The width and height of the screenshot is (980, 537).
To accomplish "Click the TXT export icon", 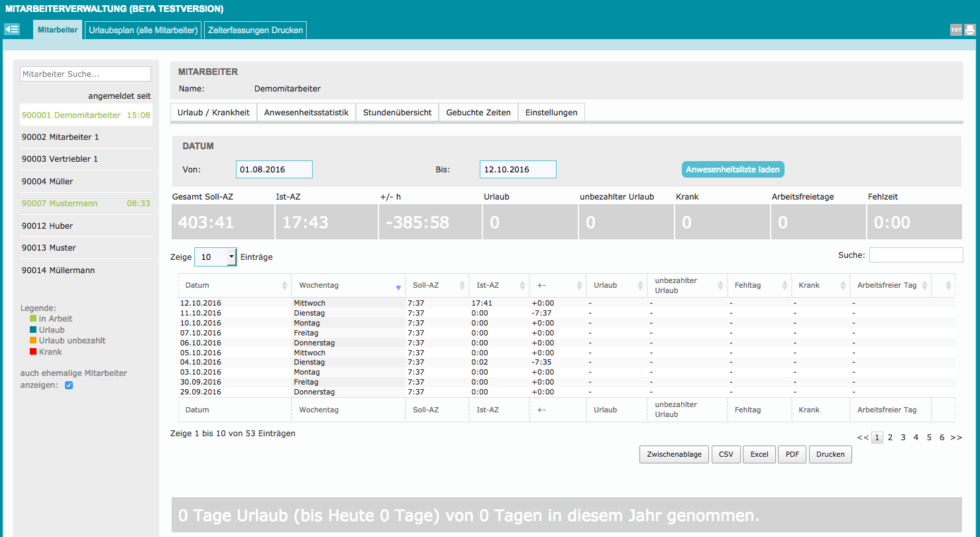I will pyautogui.click(x=955, y=30).
